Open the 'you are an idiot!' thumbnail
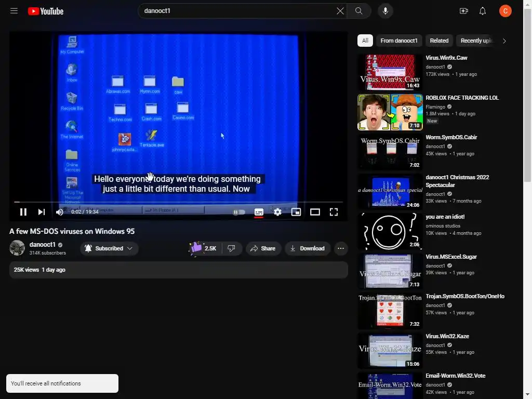 click(x=390, y=231)
